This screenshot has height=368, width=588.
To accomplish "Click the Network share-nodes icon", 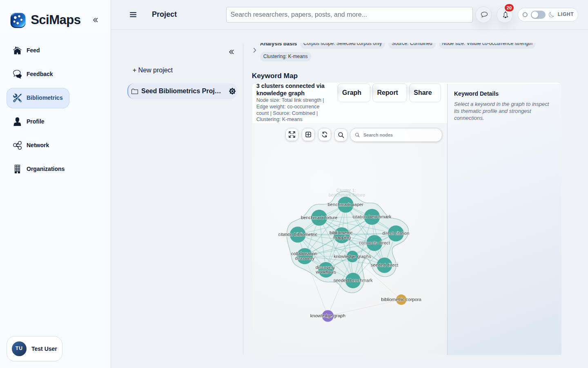I will coord(17,145).
